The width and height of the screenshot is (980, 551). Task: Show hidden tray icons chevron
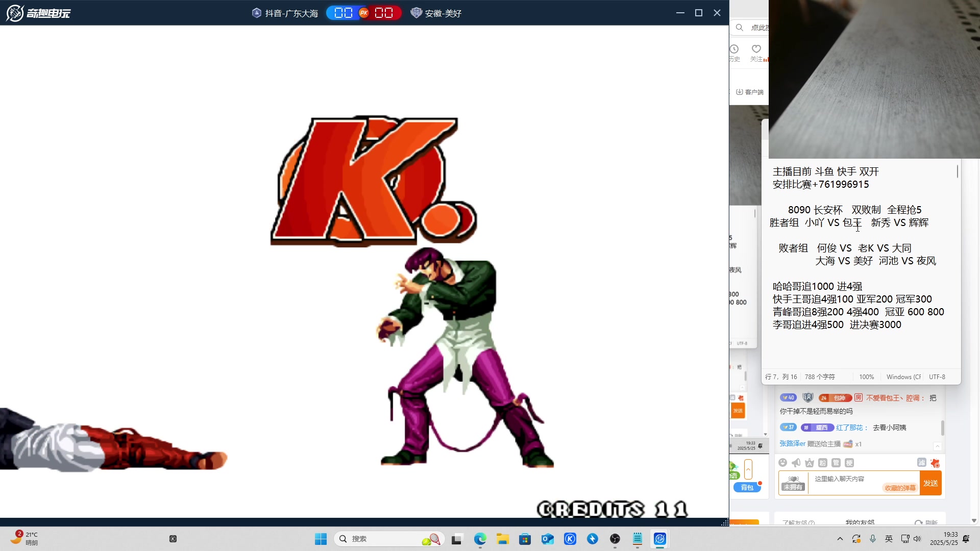840,539
